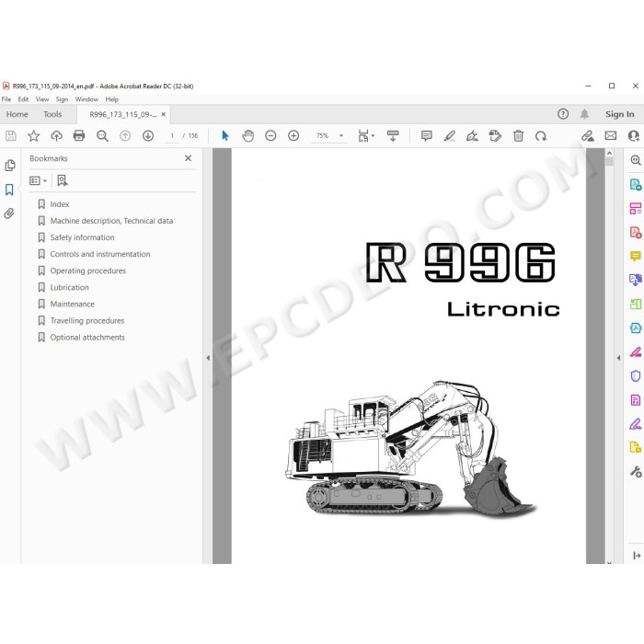Open the View menu
The width and height of the screenshot is (644, 644).
tap(42, 99)
